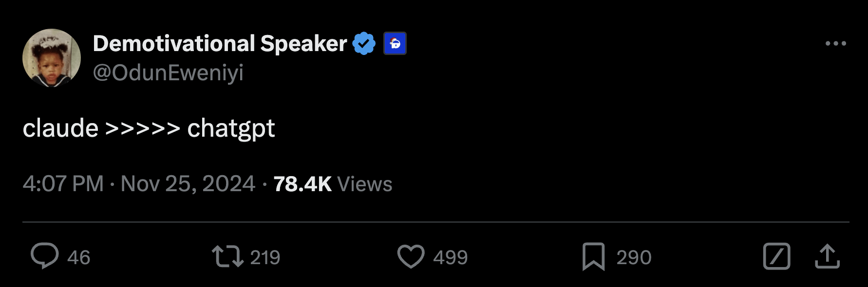
Task: Click the 46 replies count
Action: pos(79,257)
